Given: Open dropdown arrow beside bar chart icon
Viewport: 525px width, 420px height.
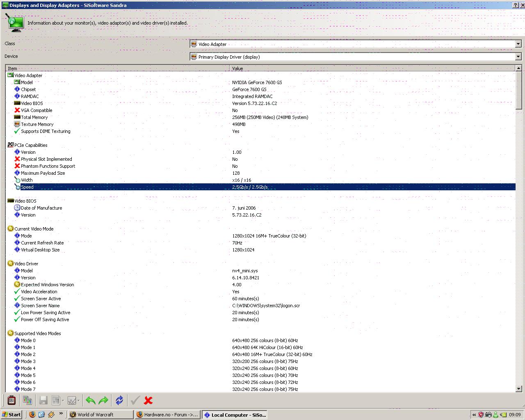Looking at the screenshot, I should (63, 401).
